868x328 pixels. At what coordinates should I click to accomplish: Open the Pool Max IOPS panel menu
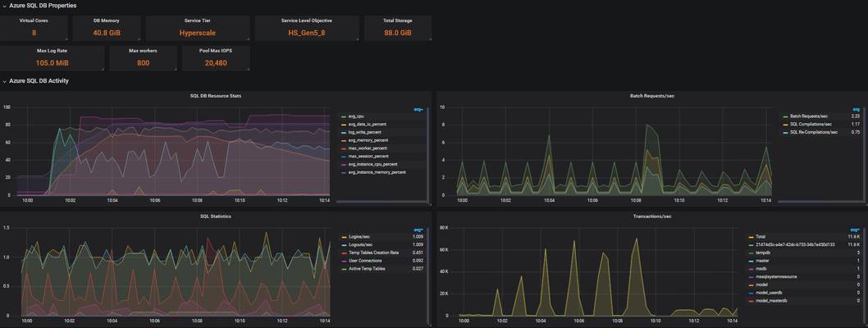(216, 50)
